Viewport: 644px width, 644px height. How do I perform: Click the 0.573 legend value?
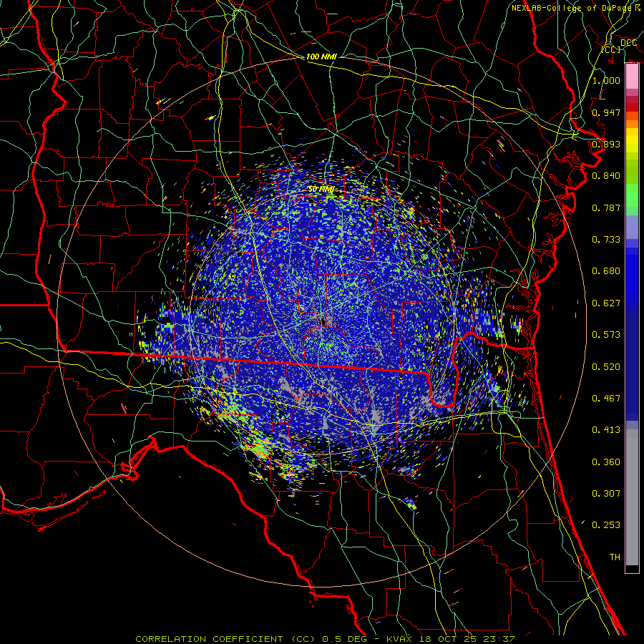[x=606, y=335]
